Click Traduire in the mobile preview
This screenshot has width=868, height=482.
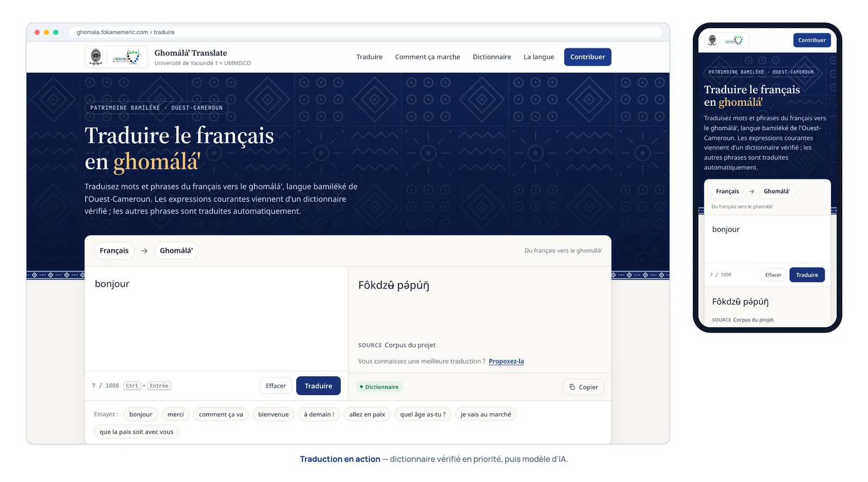[807, 275]
